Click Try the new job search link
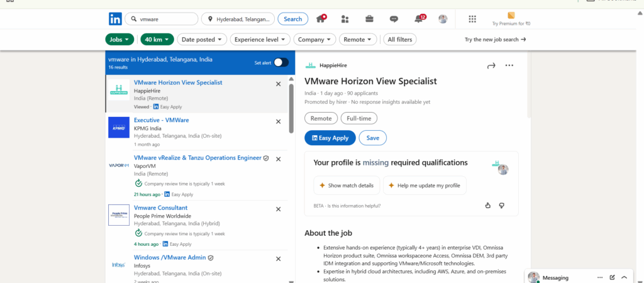The height and width of the screenshot is (283, 644). coord(496,40)
